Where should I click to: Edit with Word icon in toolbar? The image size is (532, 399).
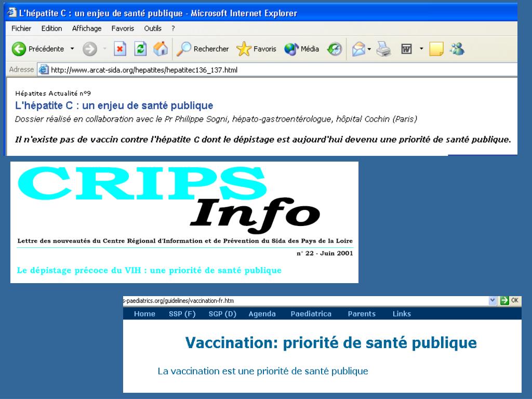tap(406, 49)
